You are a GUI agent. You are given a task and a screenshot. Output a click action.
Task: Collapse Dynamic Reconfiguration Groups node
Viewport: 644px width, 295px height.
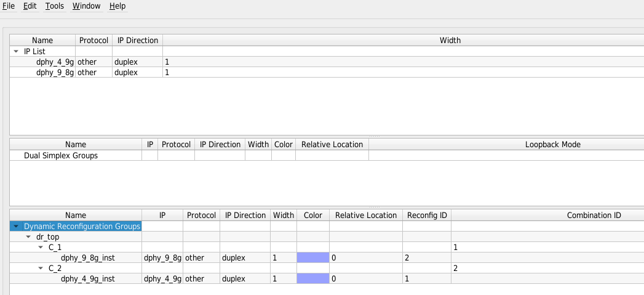click(16, 227)
